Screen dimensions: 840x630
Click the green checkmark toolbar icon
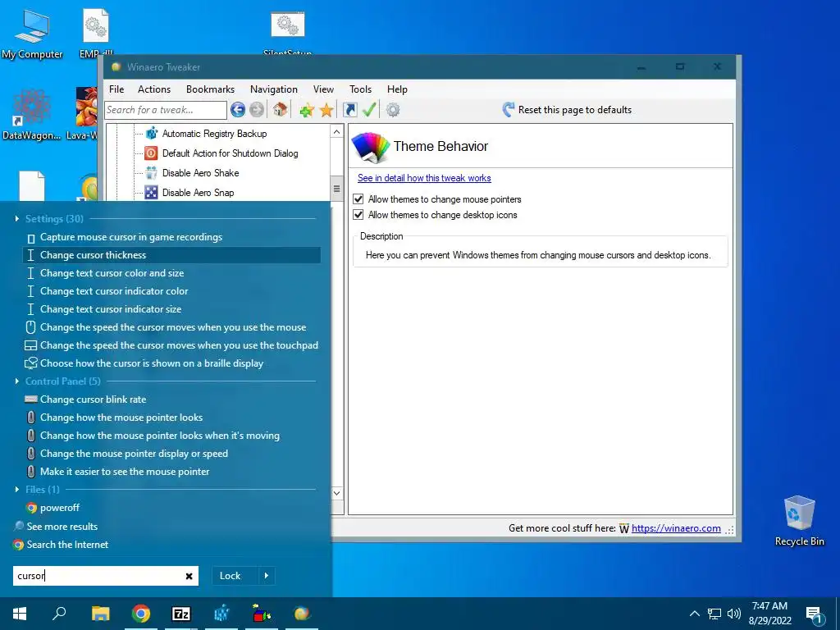[369, 110]
